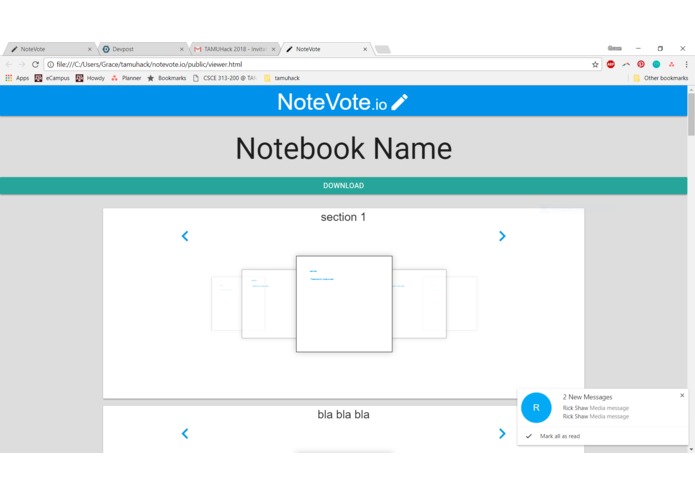
Task: Click the address bar with viewer.html URL
Action: (x=322, y=64)
